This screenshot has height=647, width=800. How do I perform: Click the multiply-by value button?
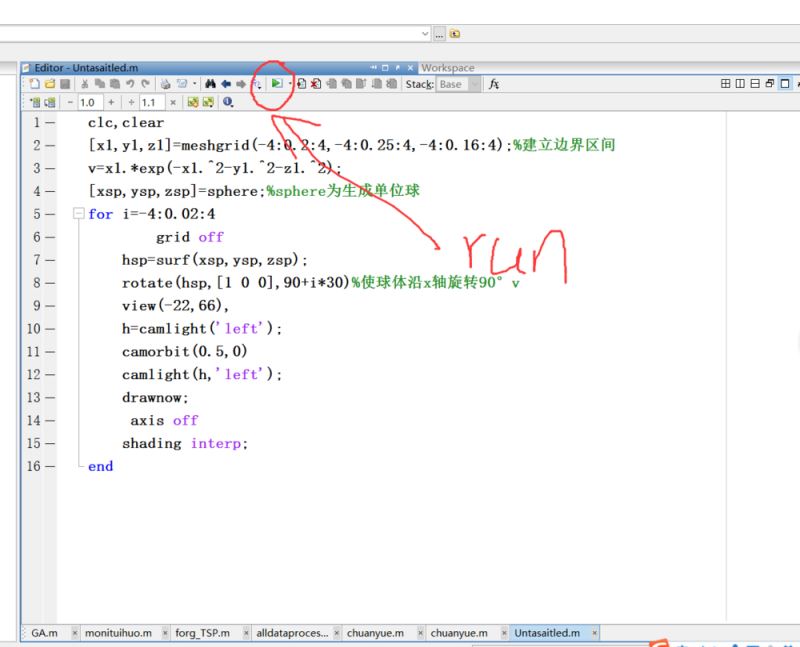tap(173, 103)
